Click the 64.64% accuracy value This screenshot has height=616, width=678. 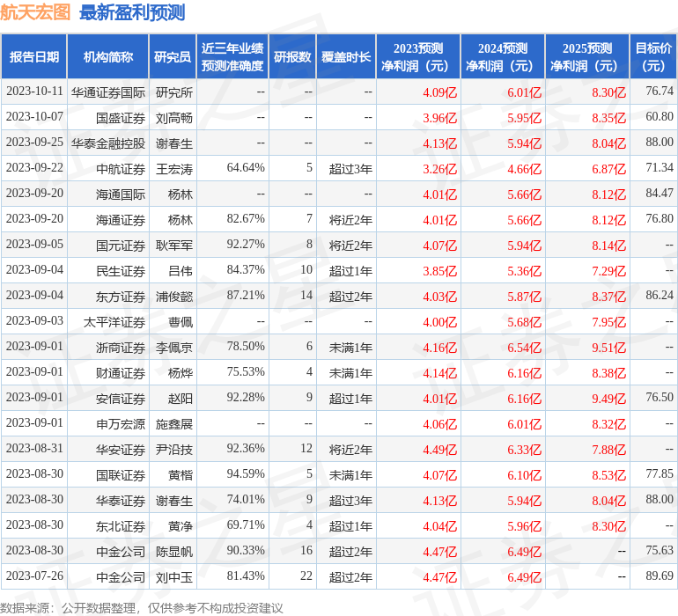click(246, 167)
